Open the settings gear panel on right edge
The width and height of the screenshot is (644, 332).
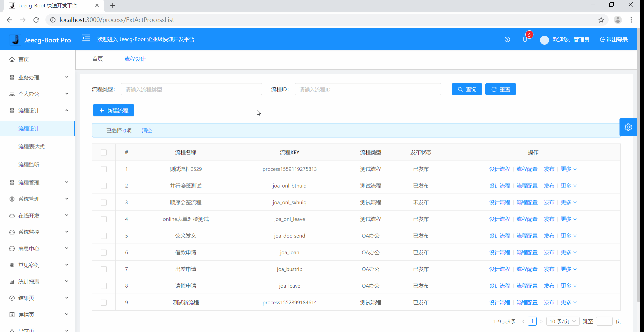coord(628,127)
